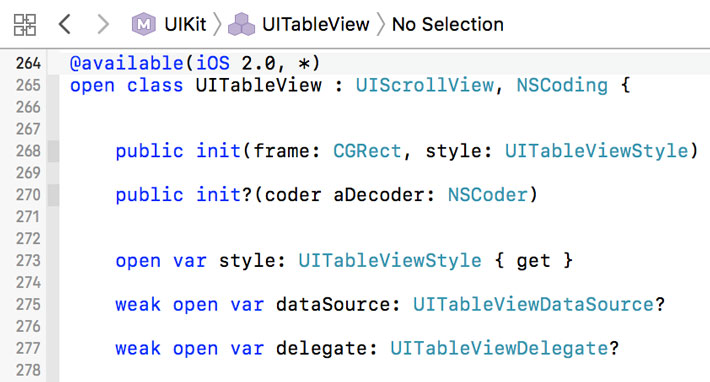Image resolution: width=710 pixels, height=382 pixels.
Task: Open the UIKit breadcrumb
Action: pos(185,24)
